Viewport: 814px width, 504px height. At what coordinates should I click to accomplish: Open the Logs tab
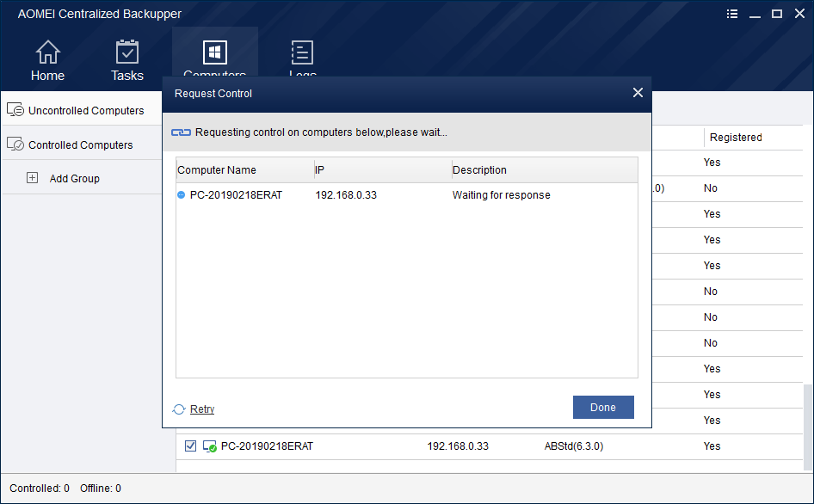302,58
